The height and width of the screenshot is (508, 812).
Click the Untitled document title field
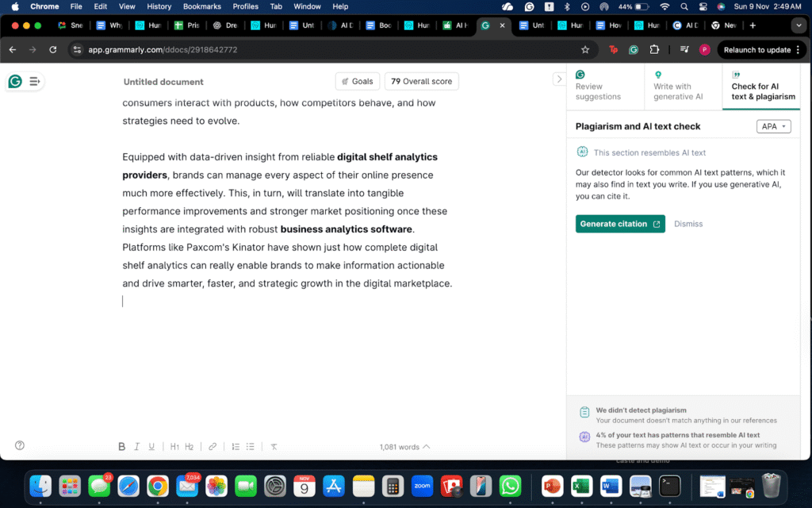pyautogui.click(x=163, y=82)
